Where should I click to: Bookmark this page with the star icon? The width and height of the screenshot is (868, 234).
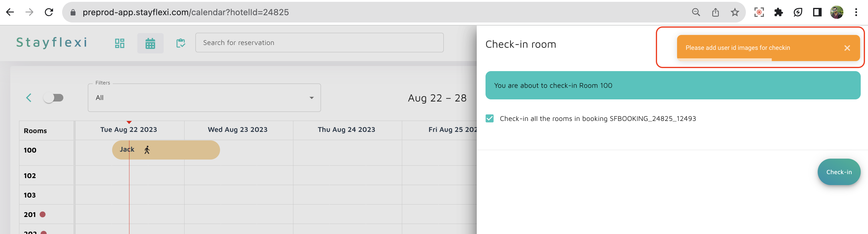[x=735, y=12]
